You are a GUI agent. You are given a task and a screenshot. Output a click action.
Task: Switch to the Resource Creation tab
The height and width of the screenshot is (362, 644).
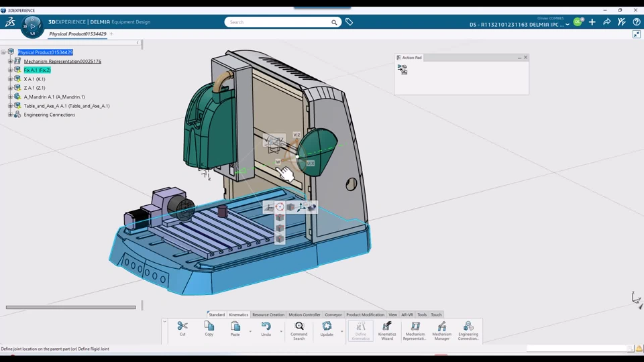(x=268, y=314)
